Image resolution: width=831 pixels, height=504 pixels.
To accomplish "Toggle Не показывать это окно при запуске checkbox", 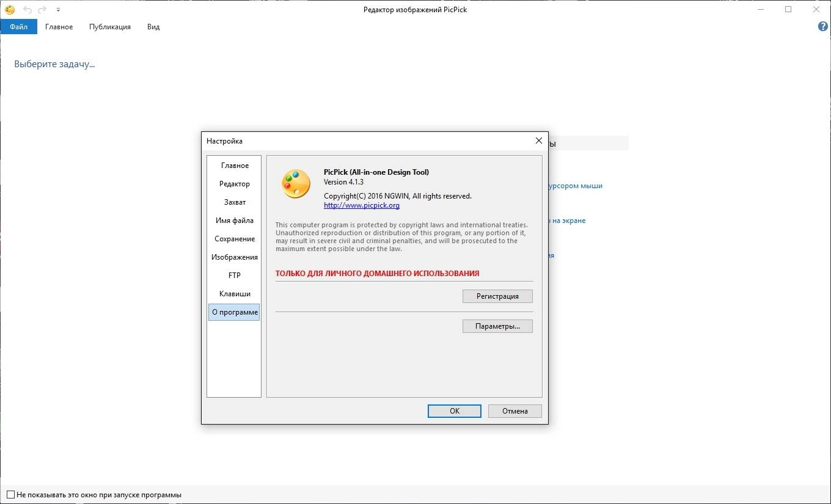I will [10, 495].
